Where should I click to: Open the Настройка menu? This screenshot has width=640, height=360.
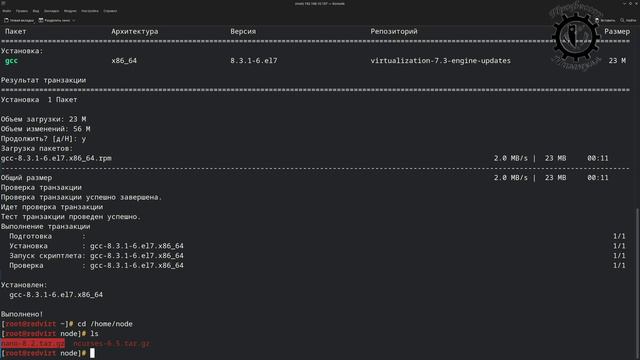pos(90,11)
